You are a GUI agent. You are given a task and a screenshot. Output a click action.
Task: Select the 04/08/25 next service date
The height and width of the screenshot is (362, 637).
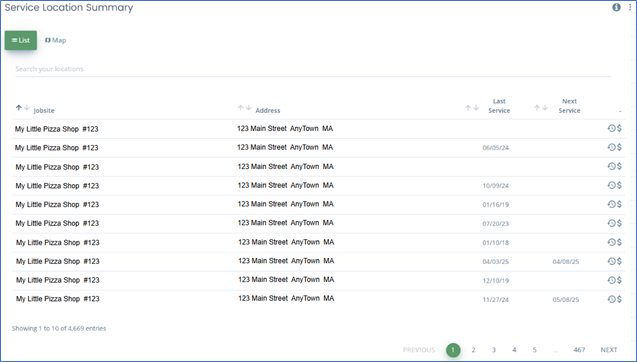[x=566, y=262]
